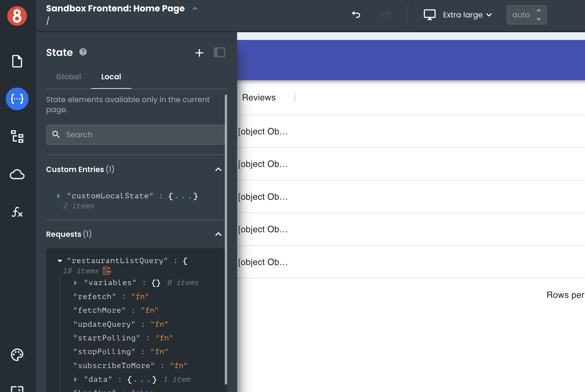Open the cloud resources sidebar icon
The image size is (585, 392).
17,174
